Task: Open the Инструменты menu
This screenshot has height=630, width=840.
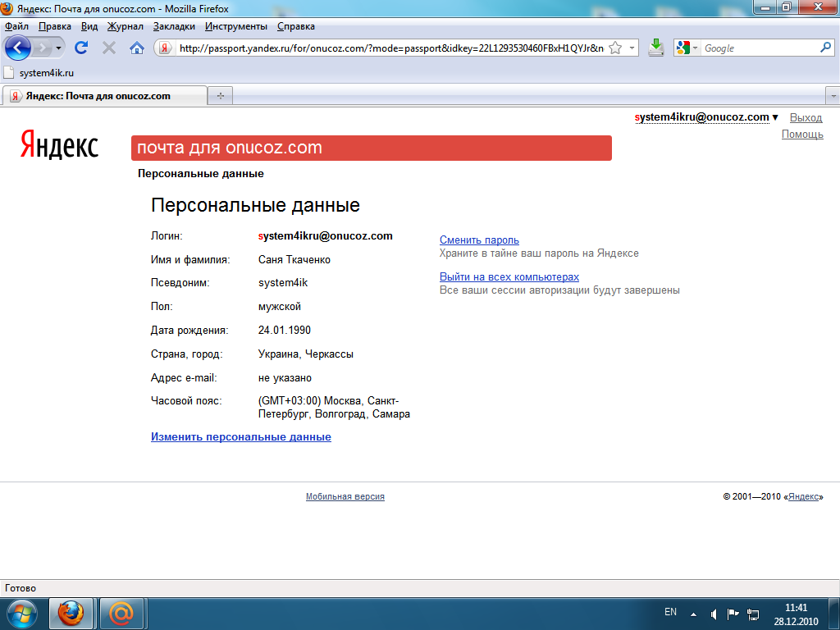Action: click(x=236, y=26)
